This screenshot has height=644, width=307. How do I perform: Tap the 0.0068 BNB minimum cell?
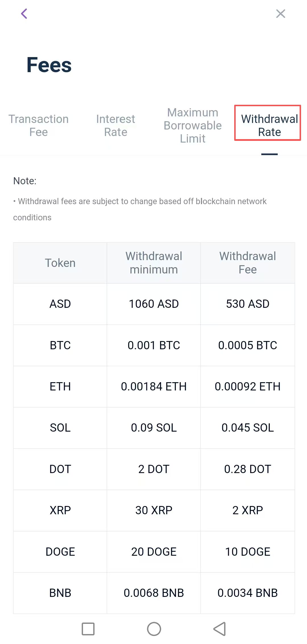click(x=154, y=593)
